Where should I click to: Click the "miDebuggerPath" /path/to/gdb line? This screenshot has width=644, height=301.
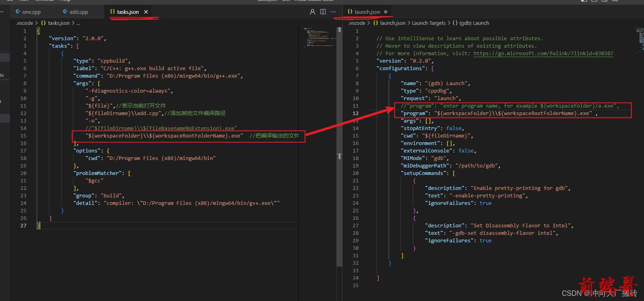451,166
